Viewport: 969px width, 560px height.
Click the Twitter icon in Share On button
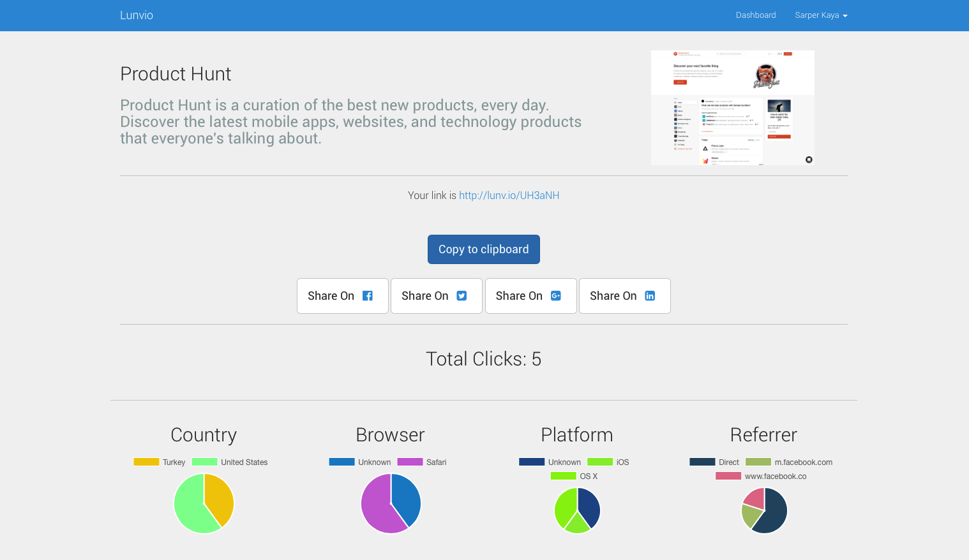point(462,296)
